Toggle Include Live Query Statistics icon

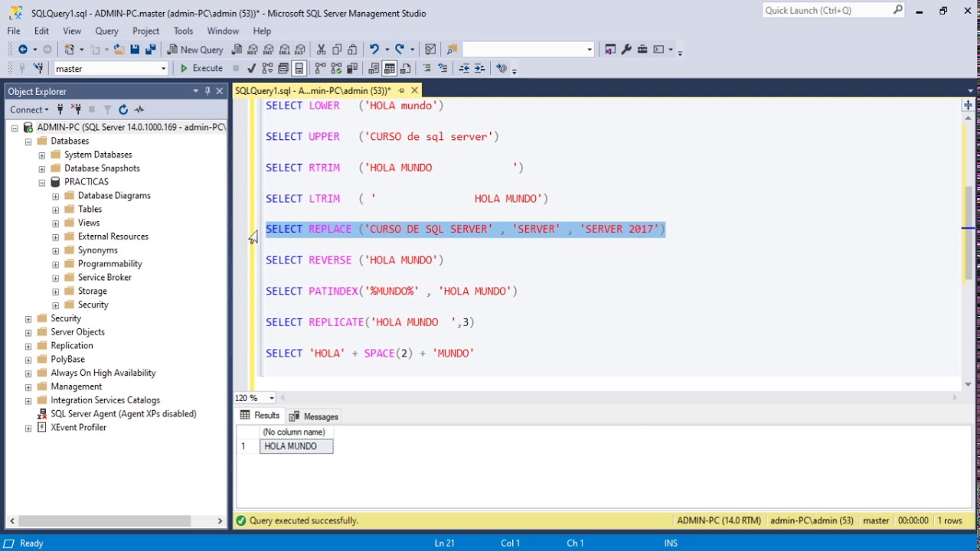(336, 68)
